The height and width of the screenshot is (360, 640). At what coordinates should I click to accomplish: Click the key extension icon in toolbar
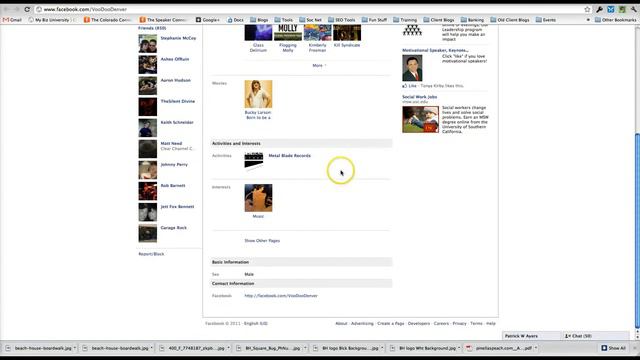coord(599,9)
